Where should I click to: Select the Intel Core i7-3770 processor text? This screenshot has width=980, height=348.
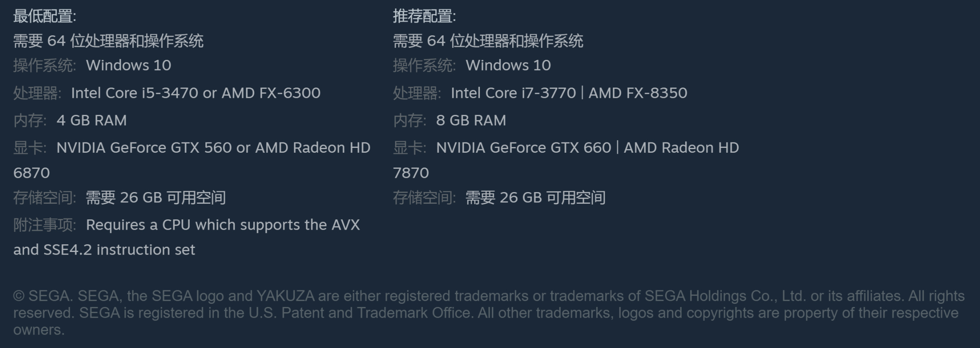click(513, 93)
